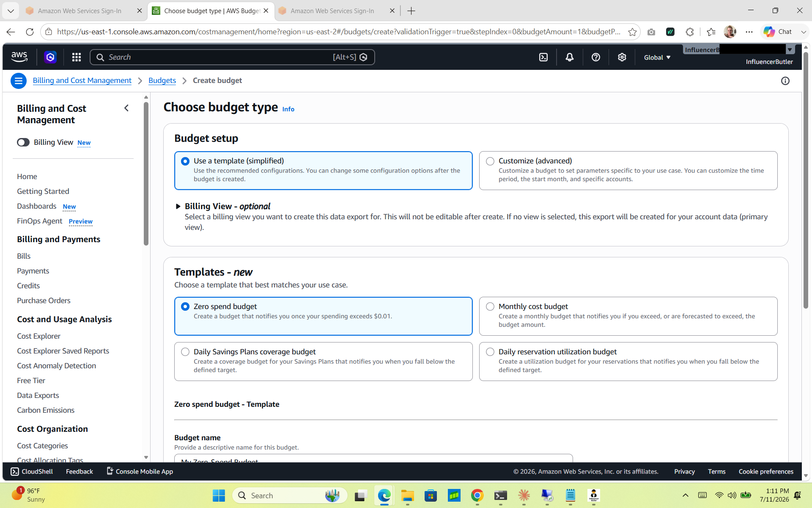This screenshot has width=812, height=508.
Task: Choose the Zero spend budget template
Action: click(324, 316)
